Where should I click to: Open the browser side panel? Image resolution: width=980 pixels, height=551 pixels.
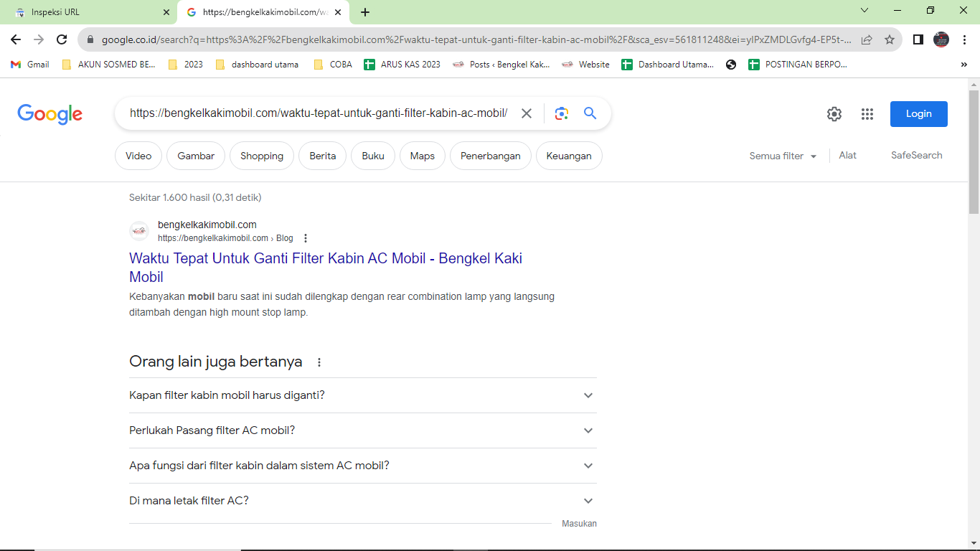coord(918,39)
